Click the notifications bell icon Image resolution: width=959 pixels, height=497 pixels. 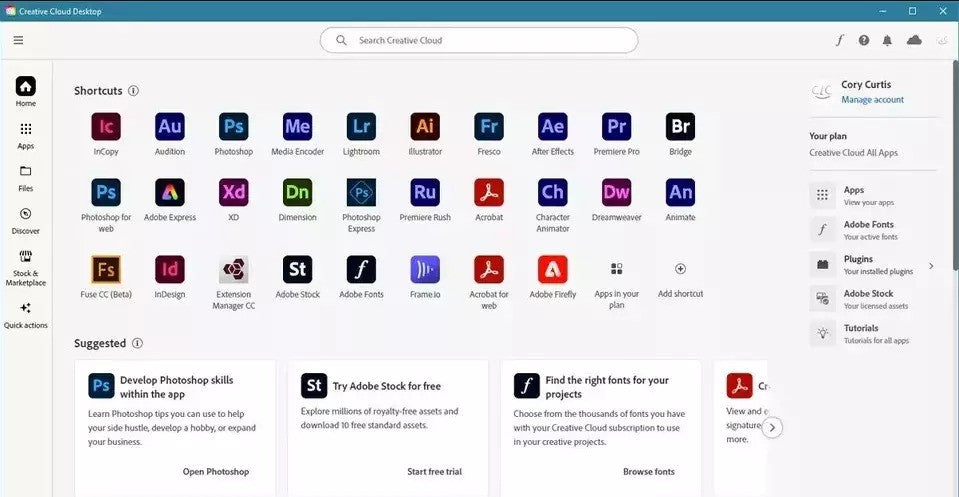coord(888,40)
